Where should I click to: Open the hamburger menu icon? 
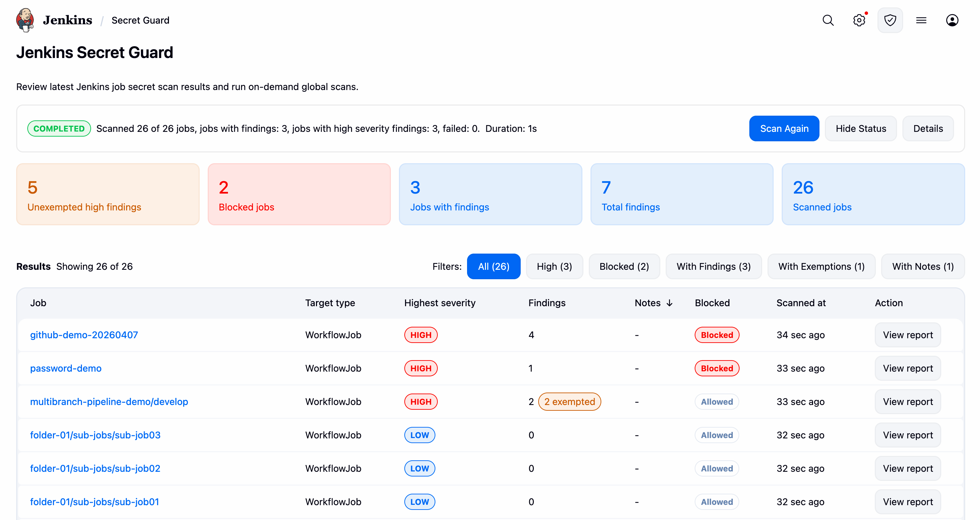(x=921, y=20)
